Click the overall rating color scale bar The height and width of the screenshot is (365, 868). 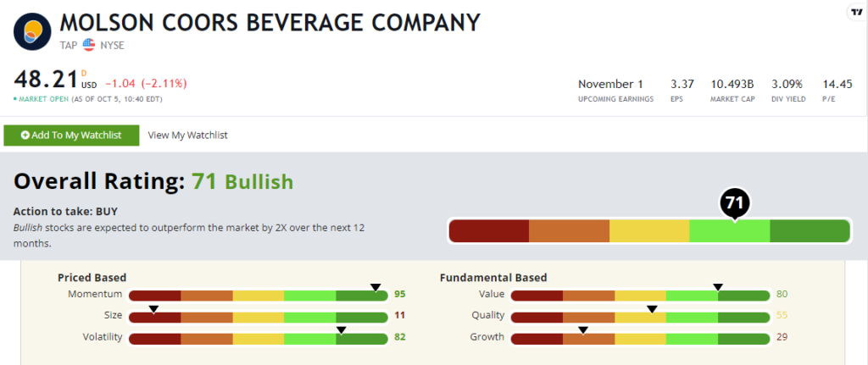pos(648,230)
